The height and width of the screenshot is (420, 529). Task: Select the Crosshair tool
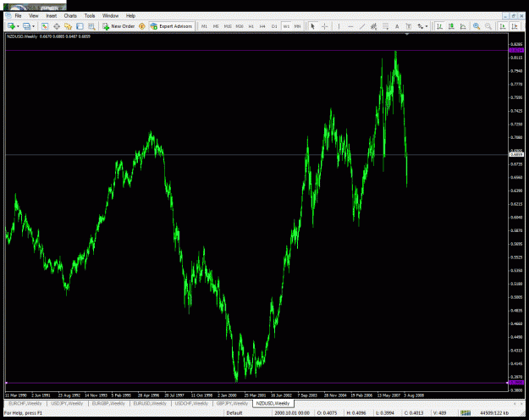tap(324, 26)
